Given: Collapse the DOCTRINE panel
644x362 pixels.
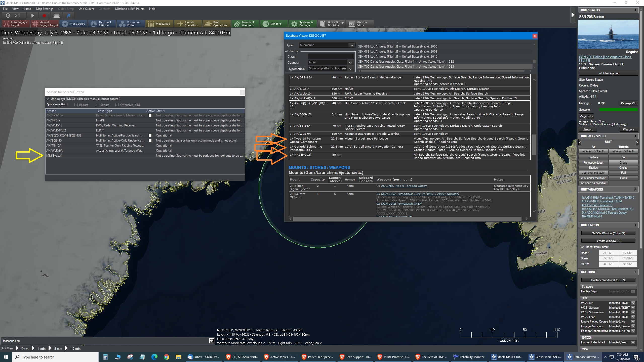Looking at the screenshot, I should click(635, 272).
